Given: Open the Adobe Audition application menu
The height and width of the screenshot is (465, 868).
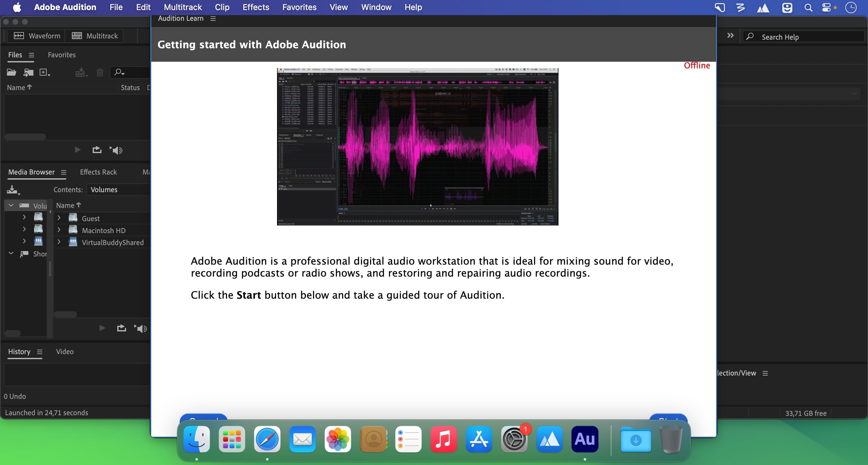Looking at the screenshot, I should [x=65, y=7].
